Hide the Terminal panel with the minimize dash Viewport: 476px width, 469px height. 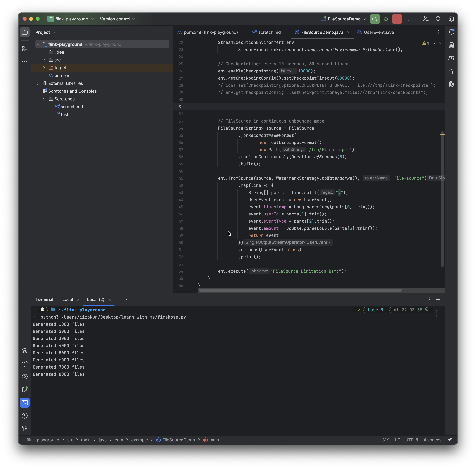pos(438,299)
